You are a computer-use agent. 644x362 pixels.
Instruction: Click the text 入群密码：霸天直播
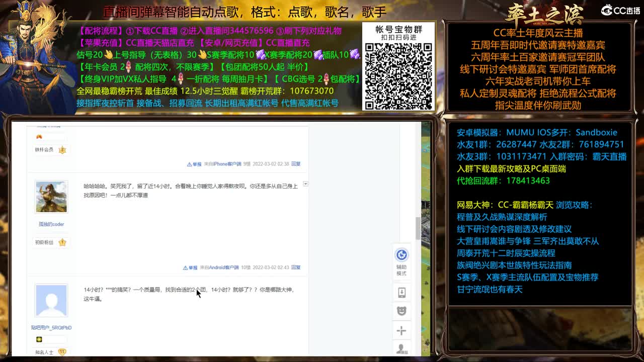[588, 157]
